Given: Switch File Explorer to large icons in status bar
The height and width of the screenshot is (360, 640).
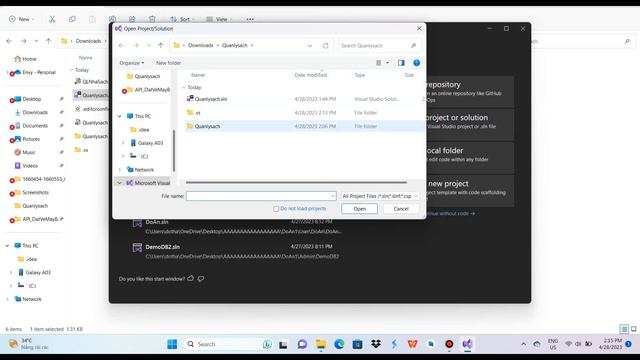Looking at the screenshot, I should [x=633, y=329].
